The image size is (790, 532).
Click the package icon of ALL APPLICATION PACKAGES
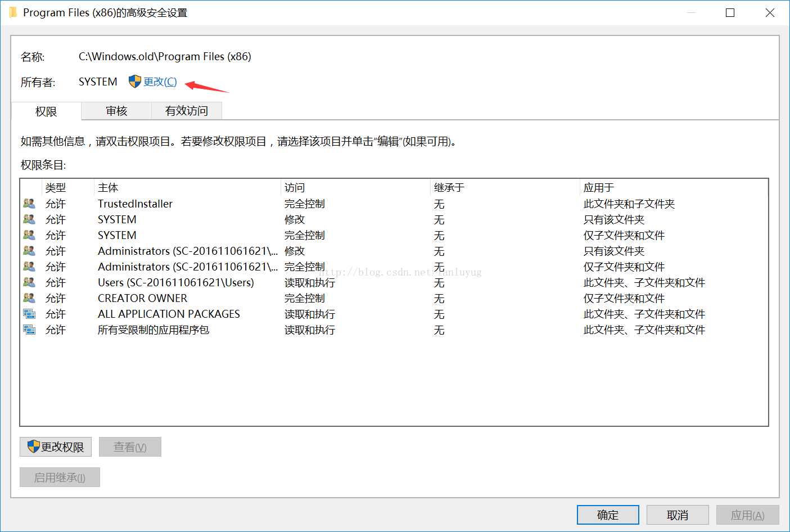point(29,314)
